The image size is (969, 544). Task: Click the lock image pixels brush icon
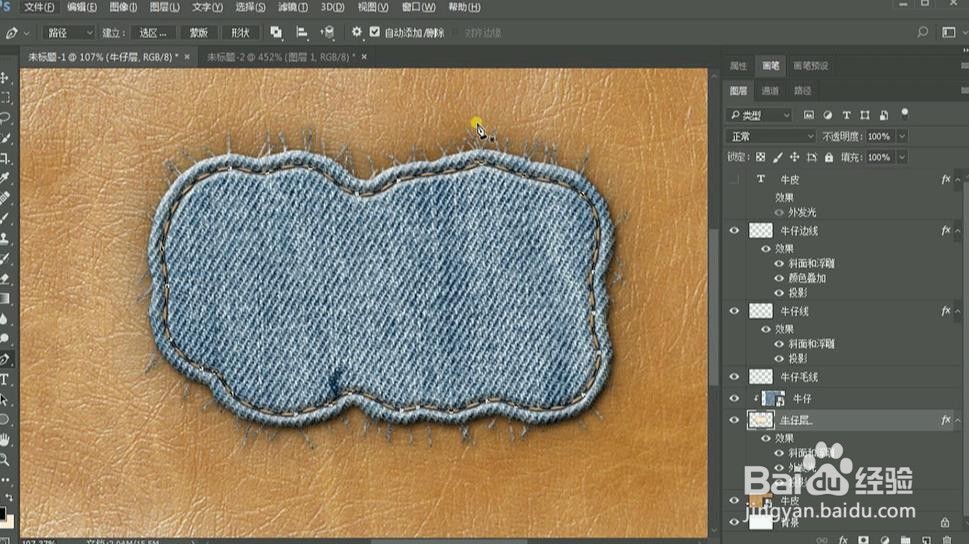point(778,157)
